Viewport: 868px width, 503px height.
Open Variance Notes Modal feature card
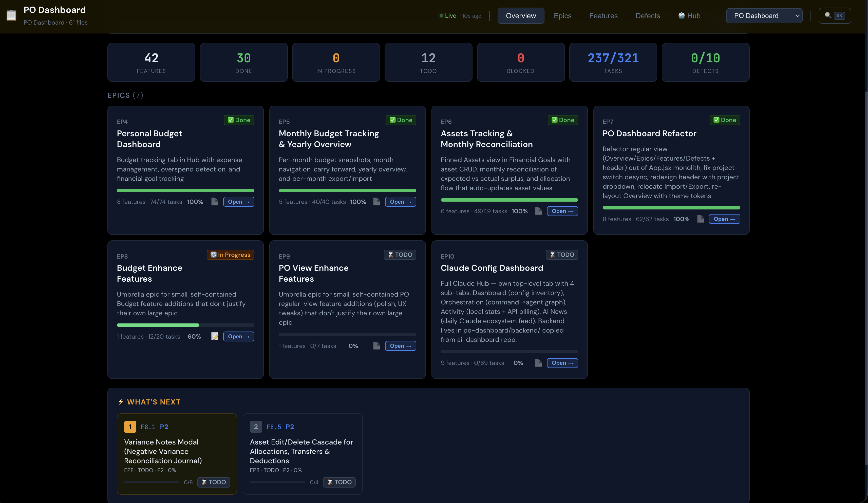point(177,454)
